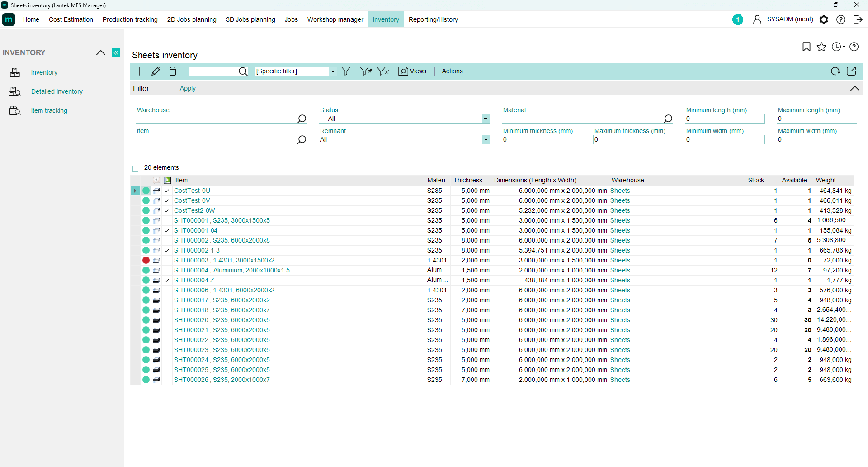The height and width of the screenshot is (467, 868).
Task: Click the red status dot for SHT000003
Action: [x=146, y=260]
